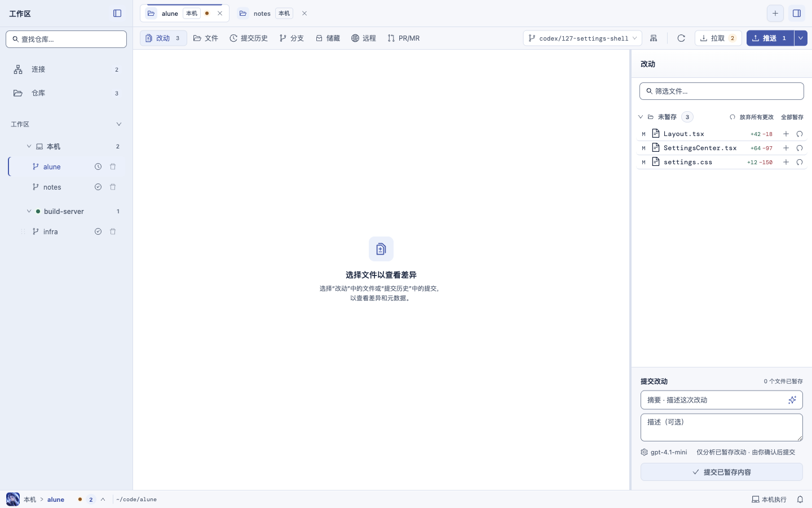Switch to the notes repository tab
Screen dimensions: 812x508
(x=273, y=14)
